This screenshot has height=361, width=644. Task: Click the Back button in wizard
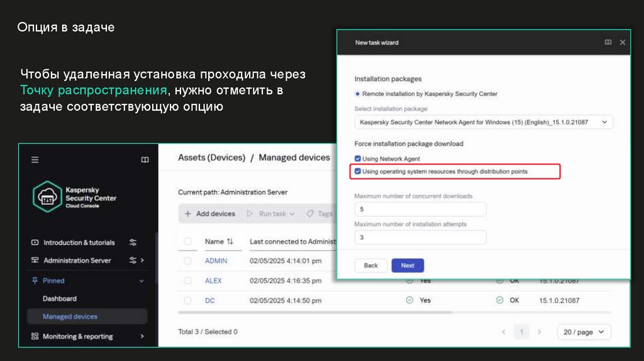370,265
